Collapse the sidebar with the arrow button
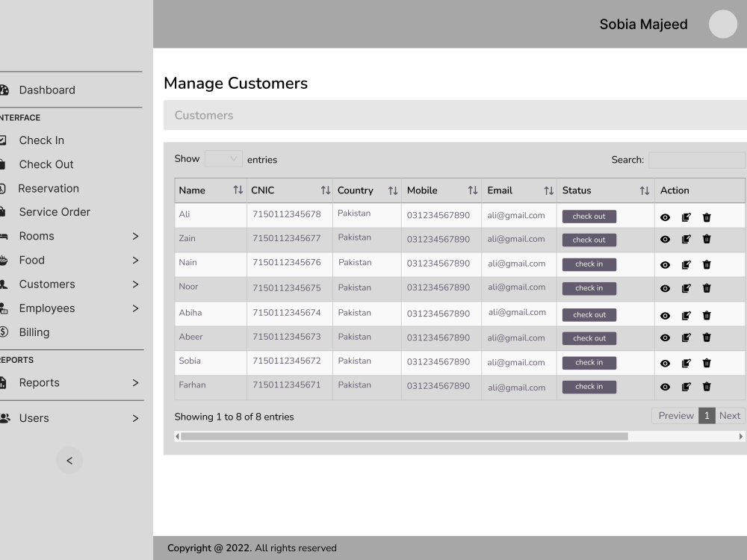This screenshot has width=747, height=560. [69, 460]
